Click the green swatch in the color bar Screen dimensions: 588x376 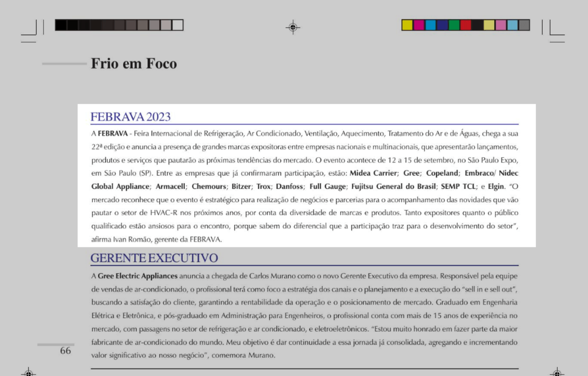pyautogui.click(x=454, y=25)
